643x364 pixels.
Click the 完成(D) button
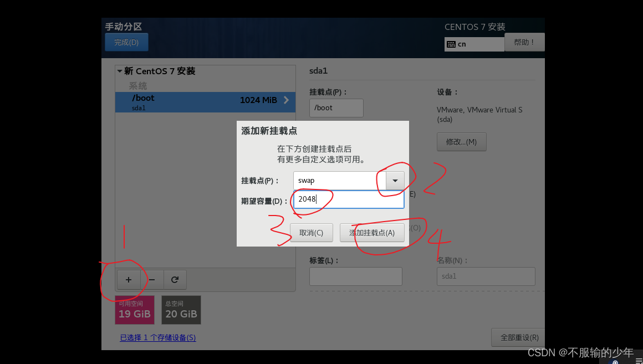[126, 42]
